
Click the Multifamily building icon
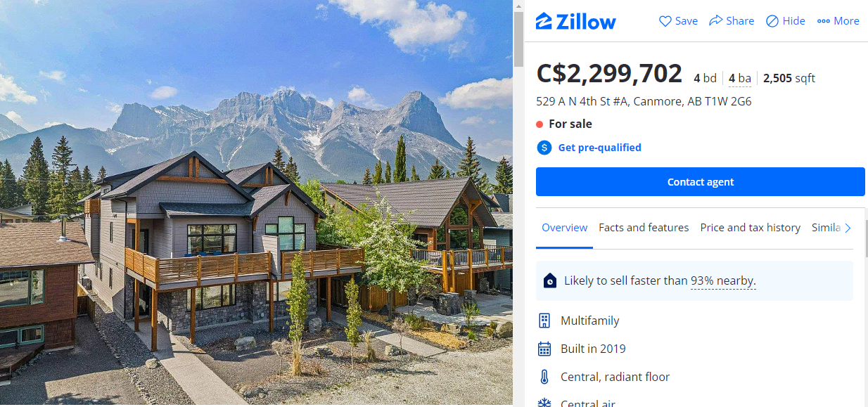544,321
